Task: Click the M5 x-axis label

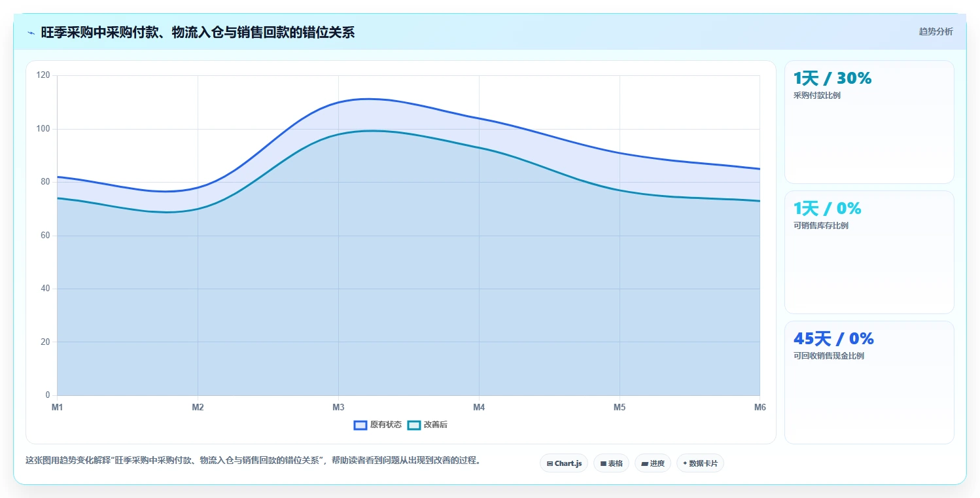Action: click(620, 408)
